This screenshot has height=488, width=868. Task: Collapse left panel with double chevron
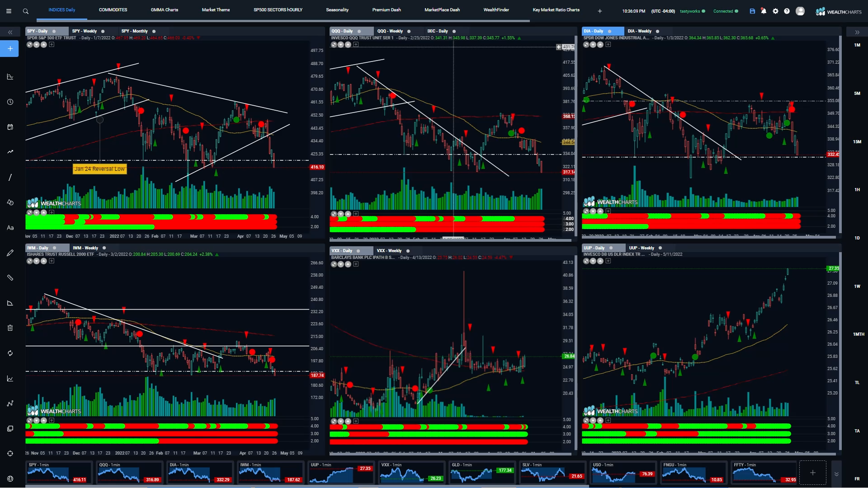tap(10, 32)
